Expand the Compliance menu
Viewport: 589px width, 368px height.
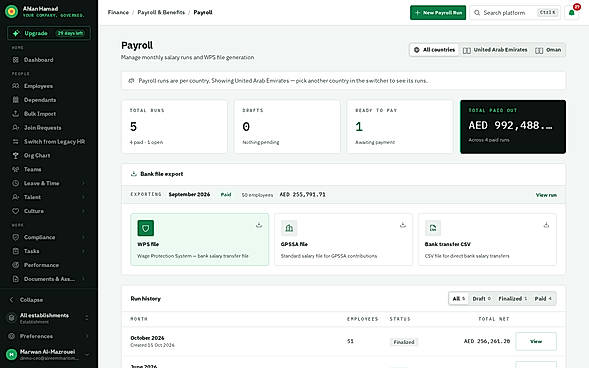click(x=49, y=237)
